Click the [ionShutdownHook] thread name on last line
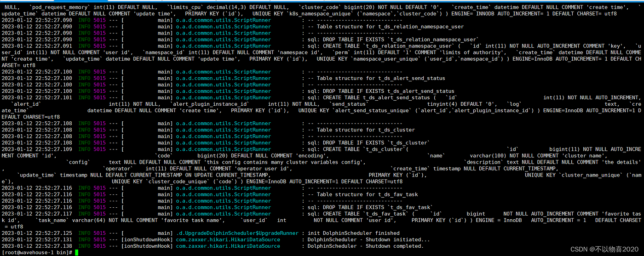Image resolution: width=644 pixels, height=256 pixels. 147,246
